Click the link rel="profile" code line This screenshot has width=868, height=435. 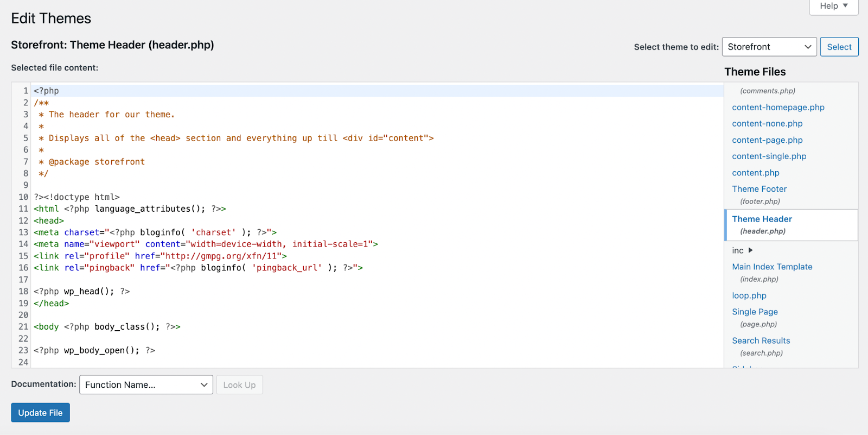pos(161,256)
